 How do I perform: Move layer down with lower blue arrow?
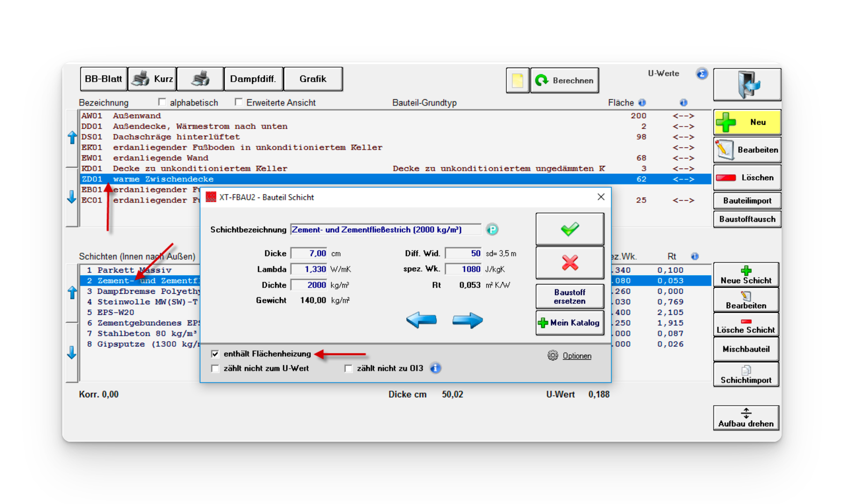click(72, 352)
